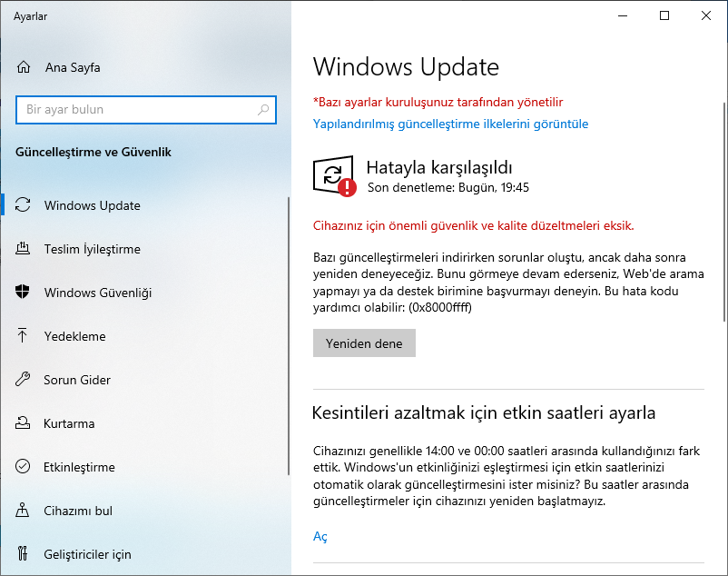The height and width of the screenshot is (576, 728).
Task: Open Cihazımı bul settings
Action: [x=78, y=511]
